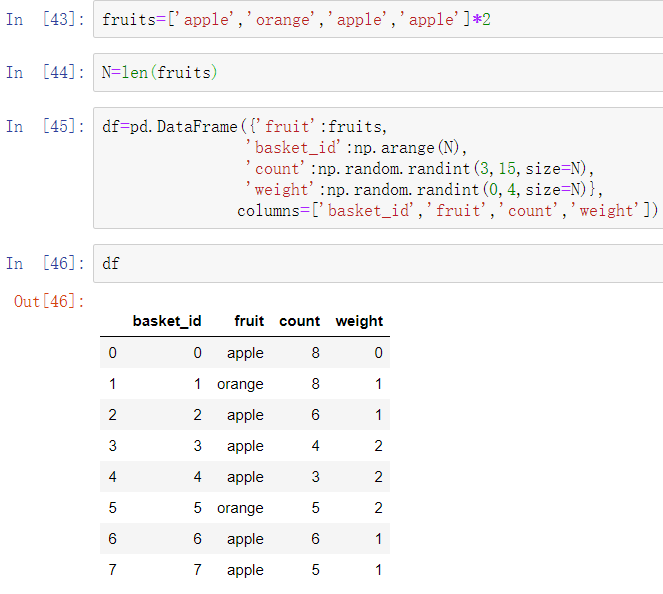
Task: Click the orange cell in row 5
Action: (240, 508)
